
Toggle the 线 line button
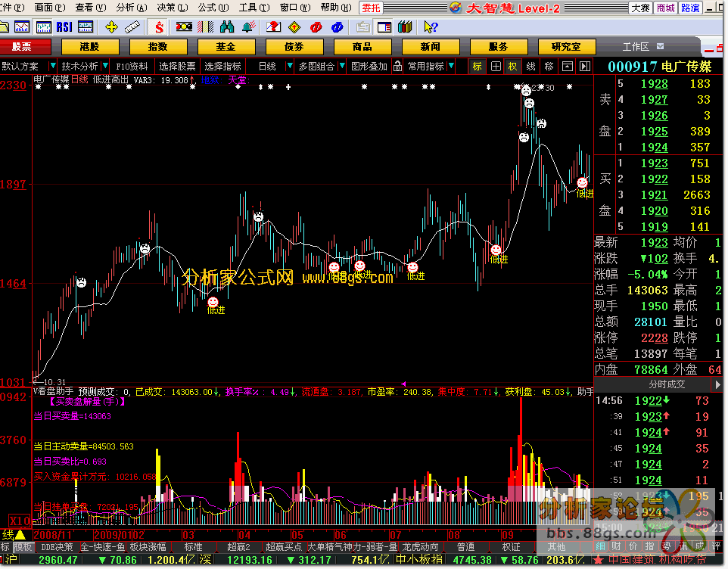click(531, 67)
